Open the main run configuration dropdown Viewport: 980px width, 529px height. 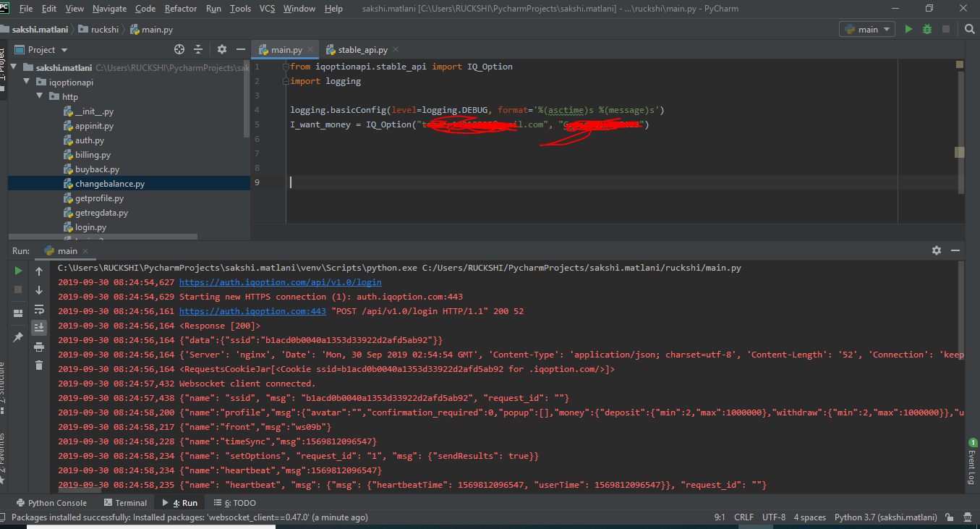[x=866, y=29]
